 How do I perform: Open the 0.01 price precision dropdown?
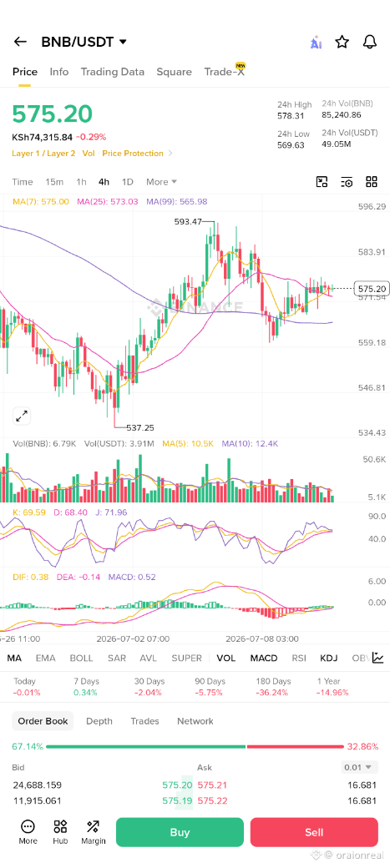click(360, 767)
